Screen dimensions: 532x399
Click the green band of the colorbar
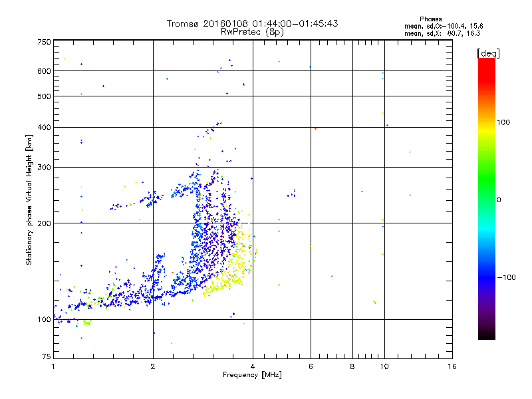(487, 180)
